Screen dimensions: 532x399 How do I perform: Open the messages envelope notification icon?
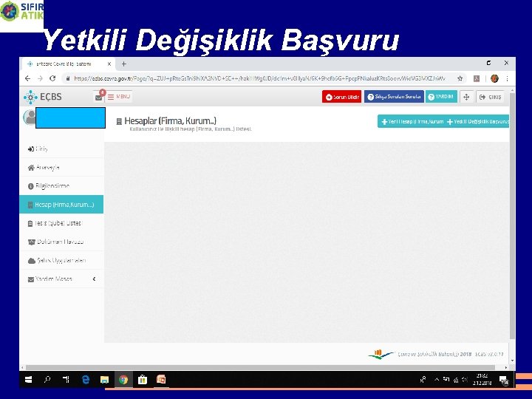click(99, 97)
